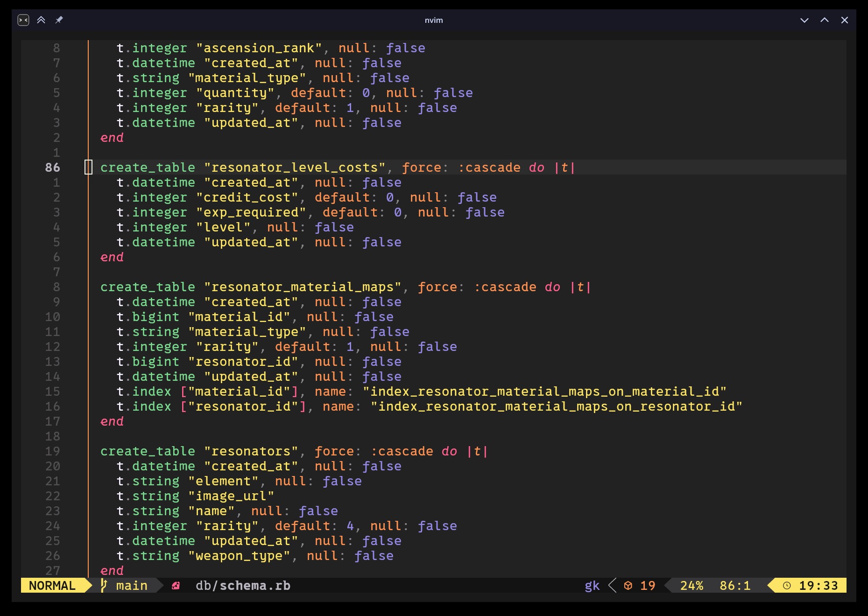Click the 86:1 cursor position indicator

(x=735, y=586)
